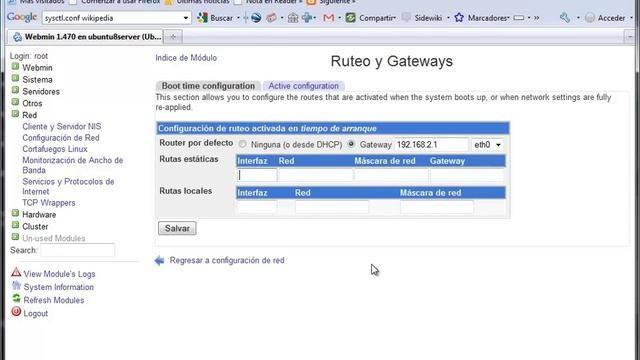Switch to Boot time configuration tab
640x360 pixels.
(208, 86)
